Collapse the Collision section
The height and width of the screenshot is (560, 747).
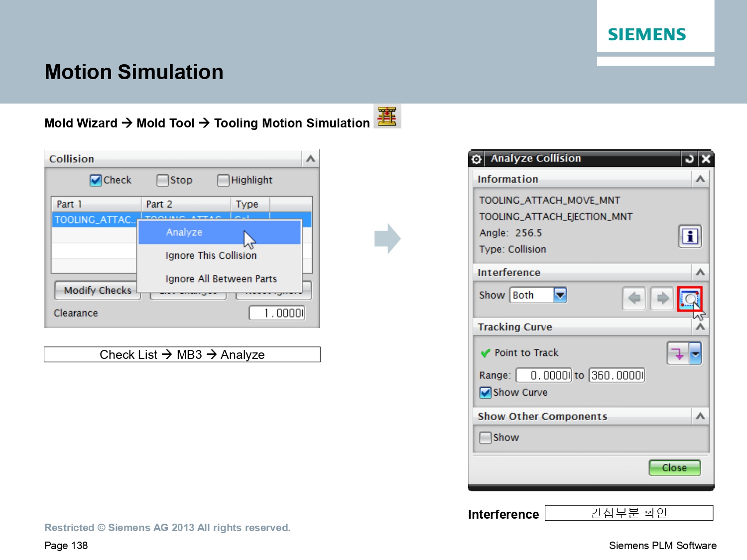[x=311, y=159]
